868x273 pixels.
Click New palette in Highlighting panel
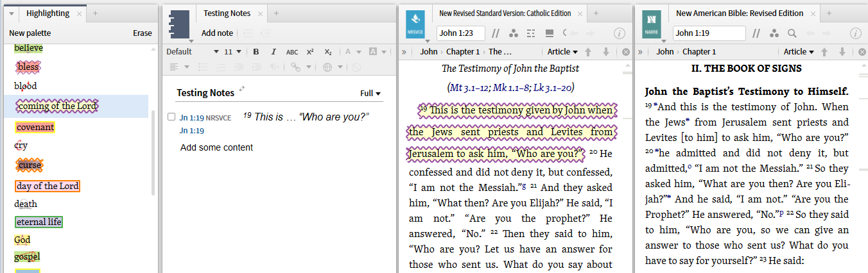30,33
